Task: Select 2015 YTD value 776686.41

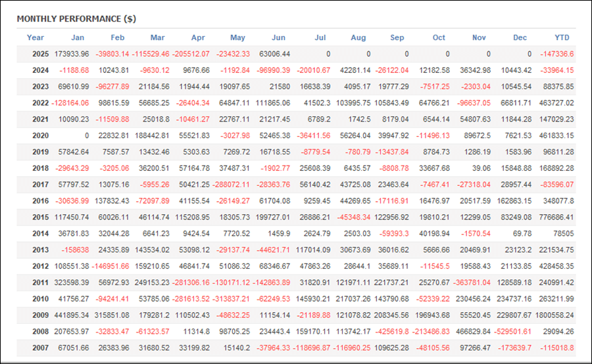Action: pos(556,217)
